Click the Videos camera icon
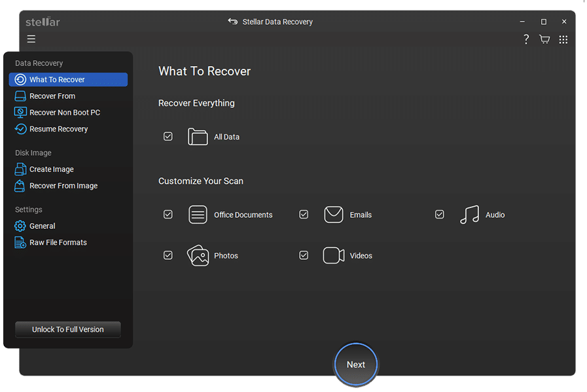The image size is (587, 392). (x=334, y=255)
